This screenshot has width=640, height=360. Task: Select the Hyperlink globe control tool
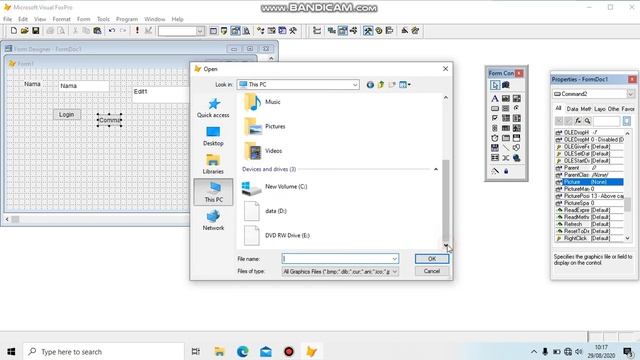pyautogui.click(x=516, y=158)
